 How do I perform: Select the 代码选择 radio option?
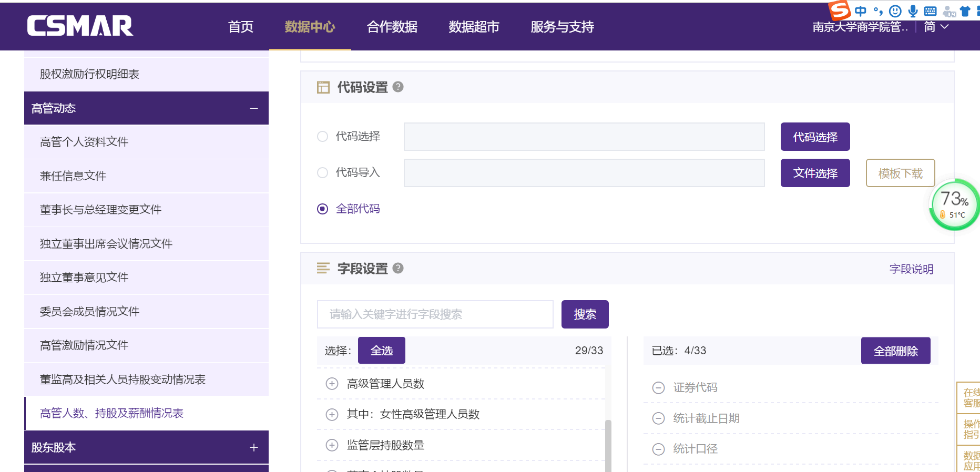point(322,137)
